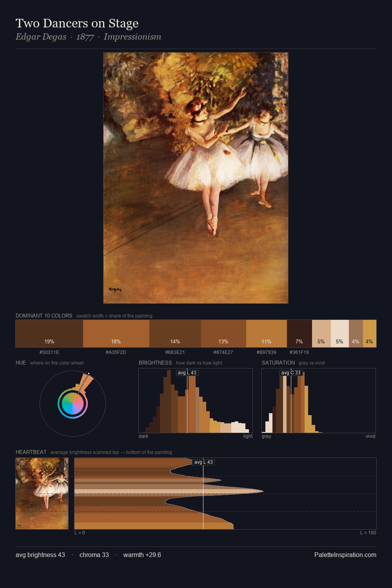Click the SATURATION section heading

(x=278, y=363)
